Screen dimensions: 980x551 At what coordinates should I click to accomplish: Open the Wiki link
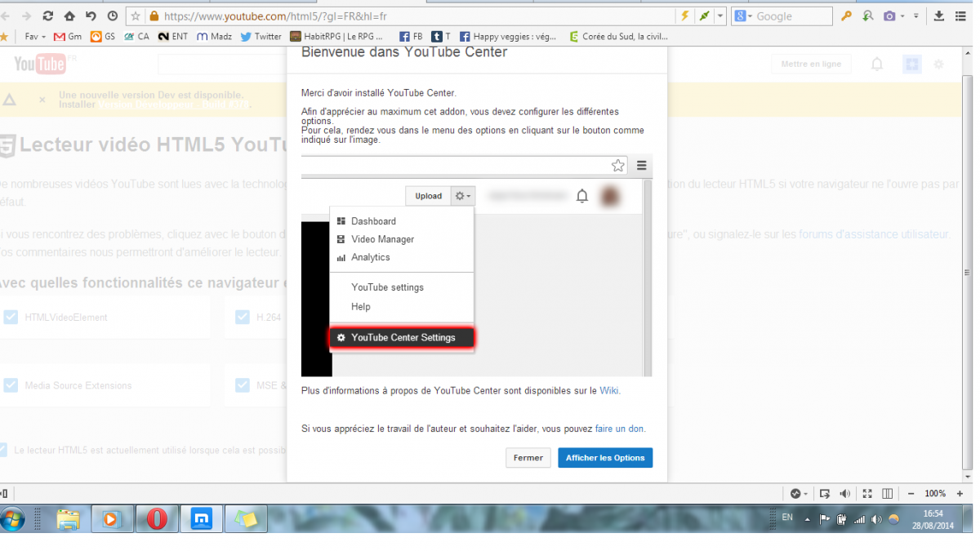pyautogui.click(x=609, y=391)
